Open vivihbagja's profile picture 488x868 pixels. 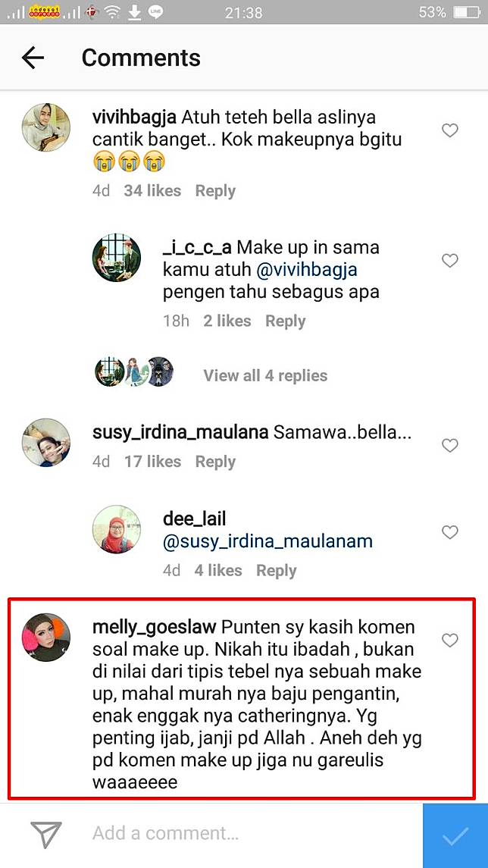(x=46, y=127)
